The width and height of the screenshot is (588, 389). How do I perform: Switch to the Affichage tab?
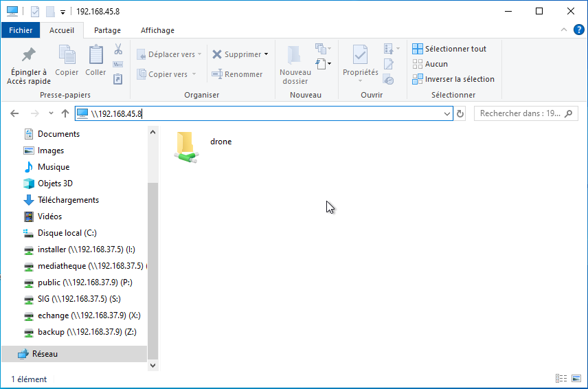coord(157,30)
